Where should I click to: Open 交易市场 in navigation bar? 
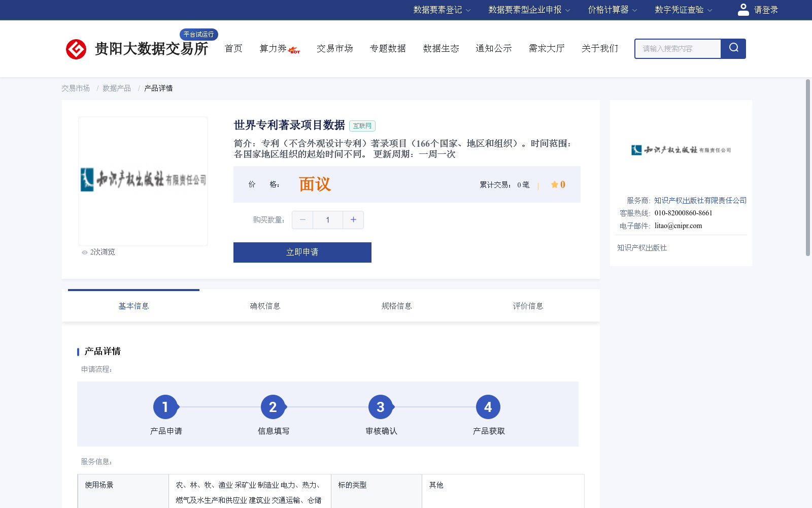[335, 48]
